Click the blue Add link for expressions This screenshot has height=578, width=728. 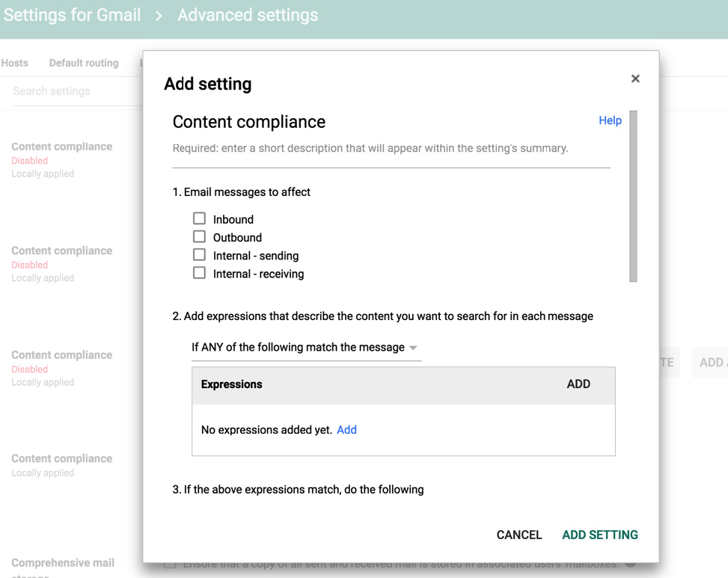(346, 430)
